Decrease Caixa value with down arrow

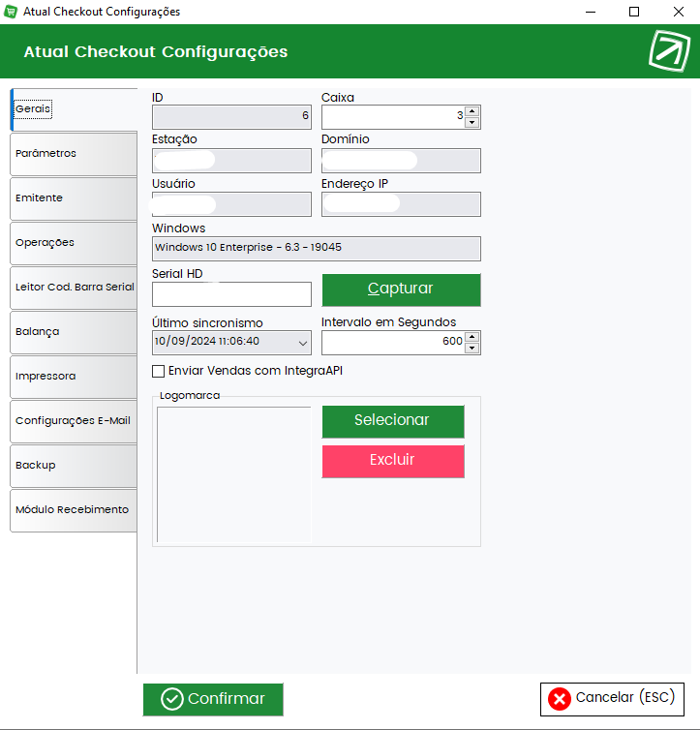point(472,122)
